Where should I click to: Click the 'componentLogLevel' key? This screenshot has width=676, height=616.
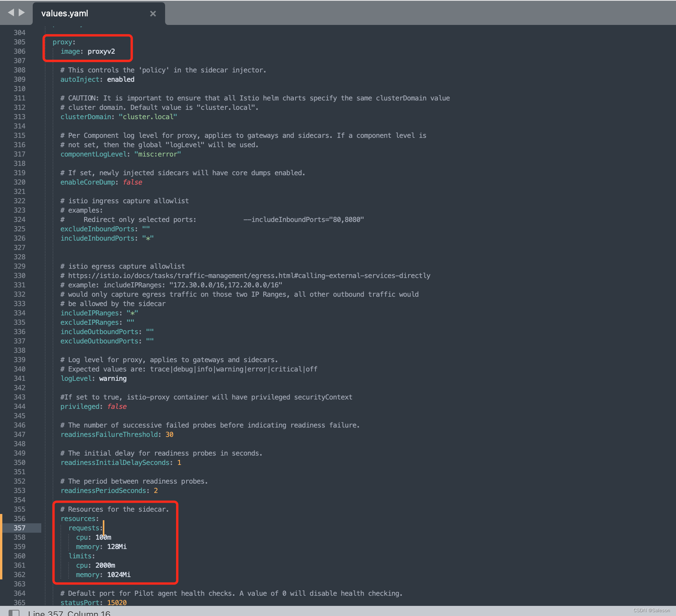pos(93,154)
